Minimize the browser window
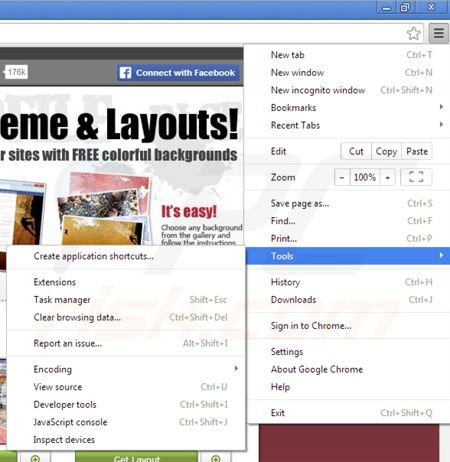This screenshot has height=462, width=450. click(386, 8)
